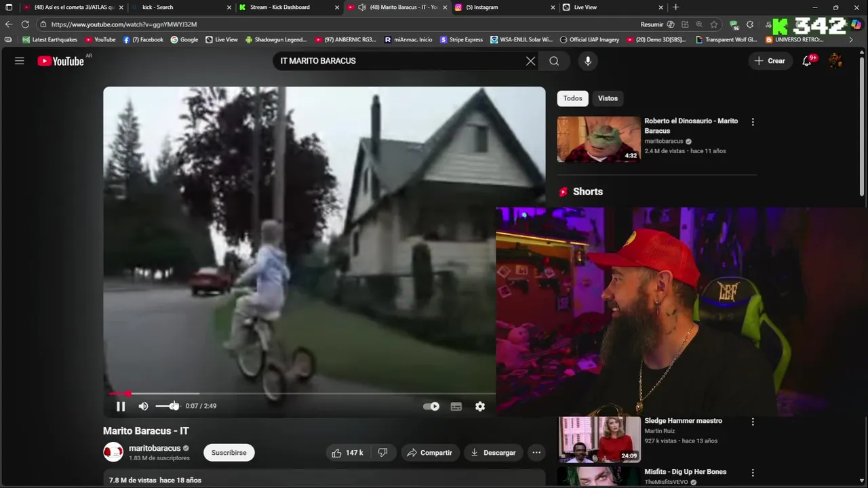The height and width of the screenshot is (488, 868).
Task: Open the zoom magnifier in address bar
Action: click(x=699, y=24)
